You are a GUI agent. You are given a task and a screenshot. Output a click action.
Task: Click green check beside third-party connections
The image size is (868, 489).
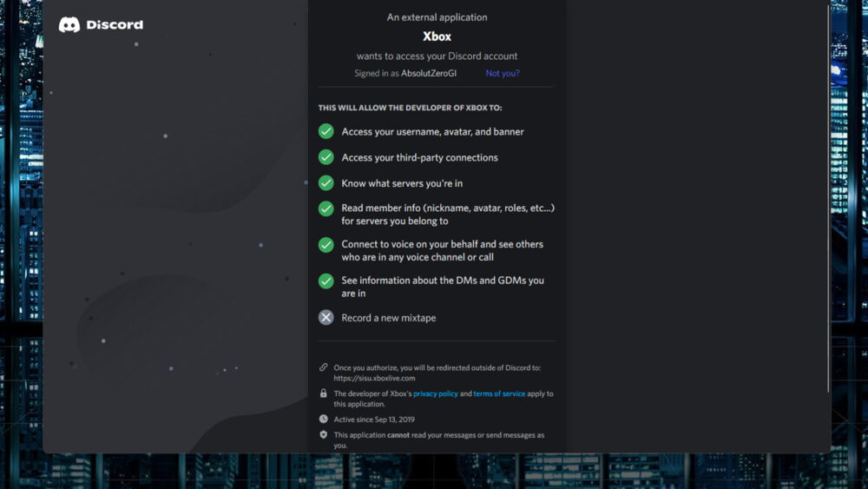(326, 157)
